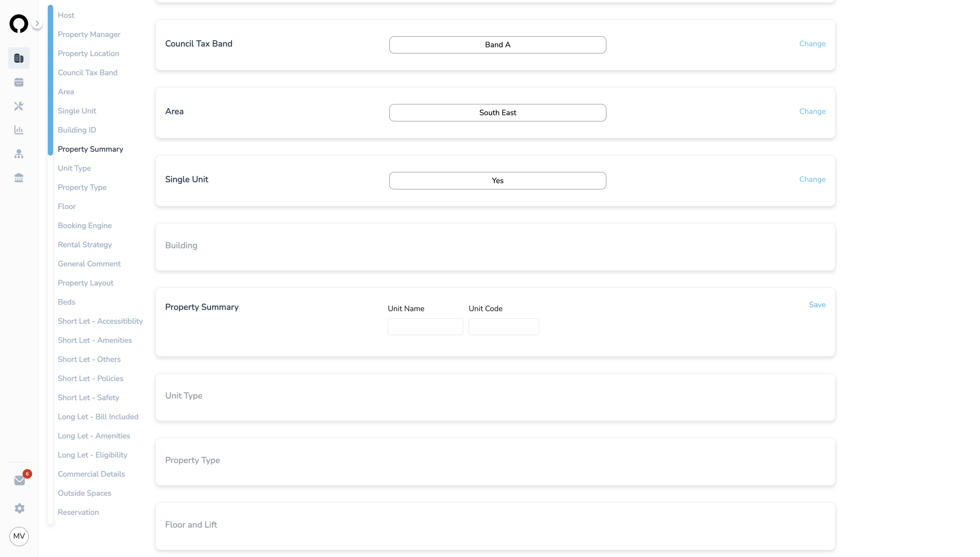Screen dimensions: 980x557
Task: Jump to Building ID section
Action: [x=77, y=130]
